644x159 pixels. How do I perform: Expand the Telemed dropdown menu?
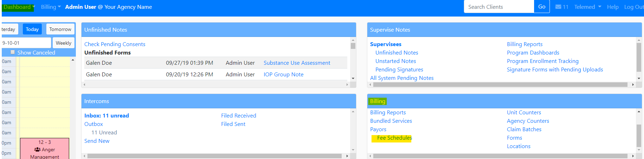[x=587, y=7]
